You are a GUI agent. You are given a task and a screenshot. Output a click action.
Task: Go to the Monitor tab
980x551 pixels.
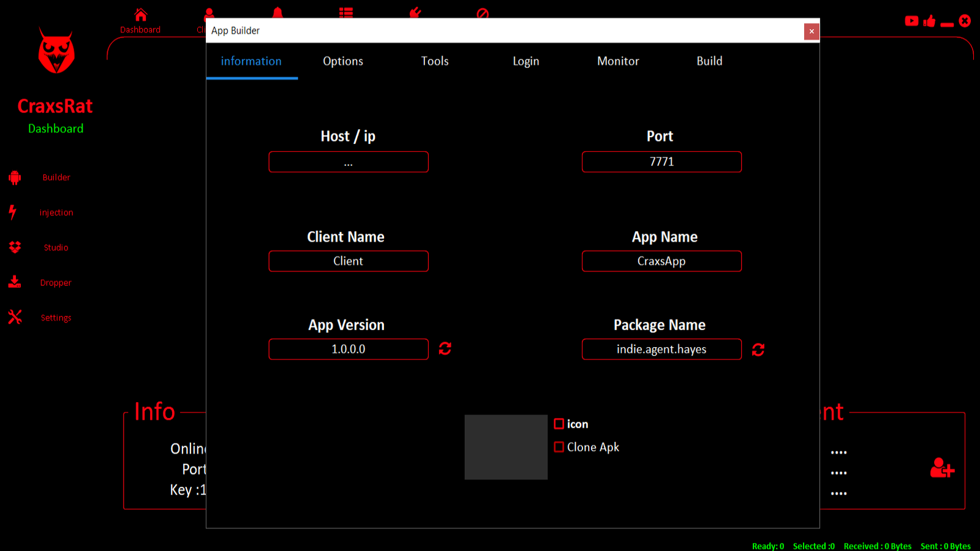click(x=618, y=61)
